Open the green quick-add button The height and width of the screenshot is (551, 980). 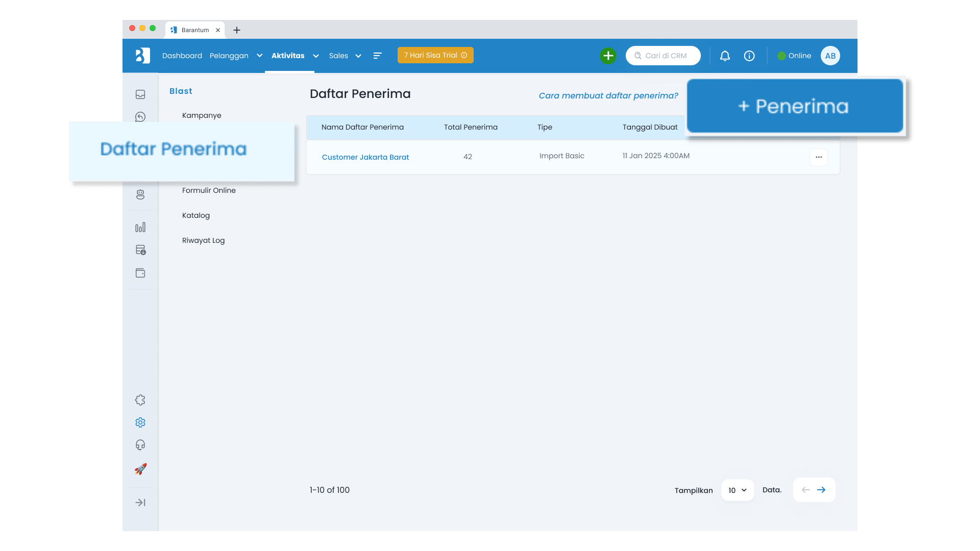(x=608, y=56)
